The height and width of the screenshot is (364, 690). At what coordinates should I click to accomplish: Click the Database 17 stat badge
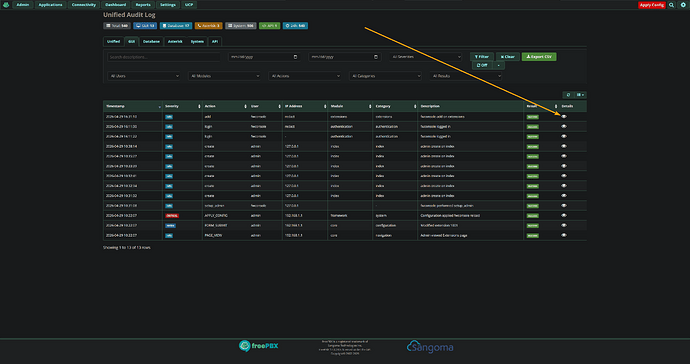point(176,26)
